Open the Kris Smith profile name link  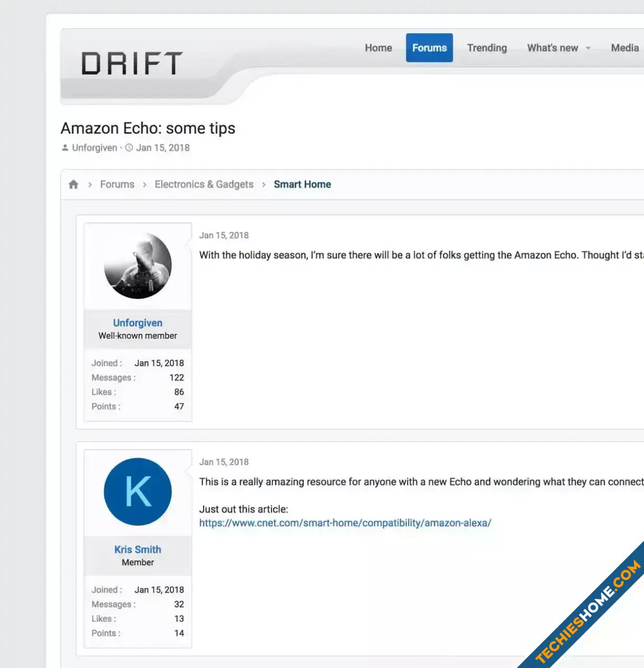138,550
